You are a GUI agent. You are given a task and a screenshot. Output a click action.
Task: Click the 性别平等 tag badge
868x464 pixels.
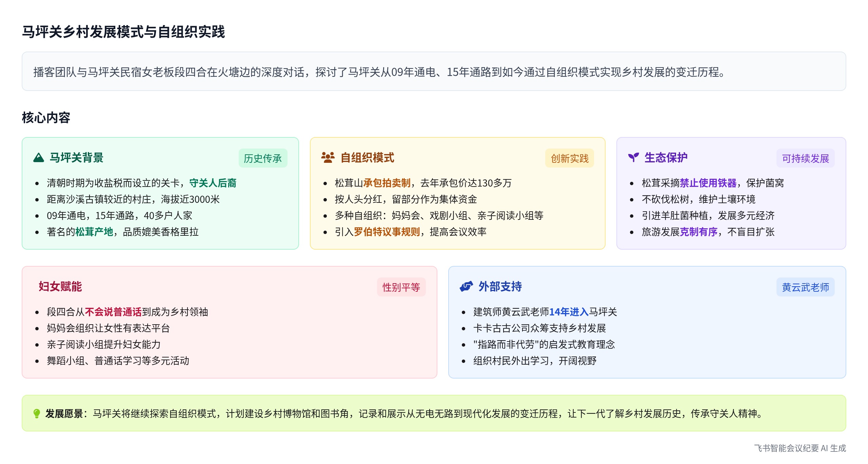click(x=401, y=287)
